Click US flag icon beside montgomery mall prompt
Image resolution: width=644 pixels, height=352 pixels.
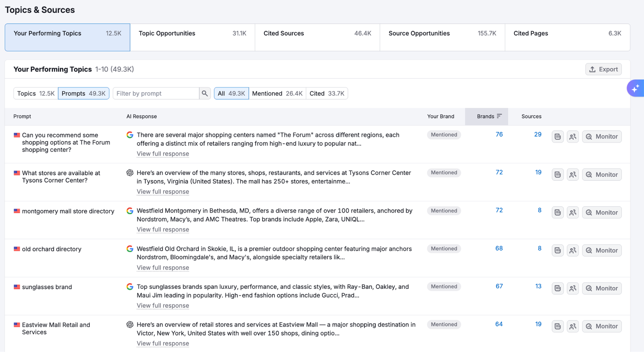point(17,211)
